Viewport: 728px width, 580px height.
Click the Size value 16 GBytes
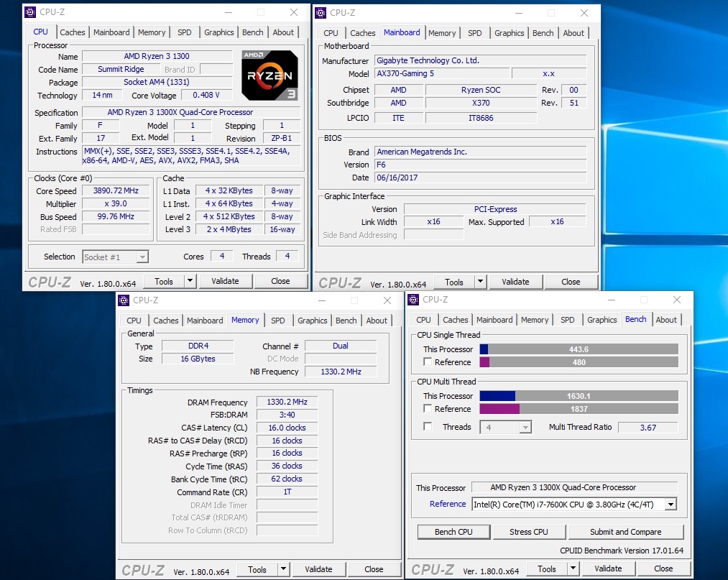[198, 359]
